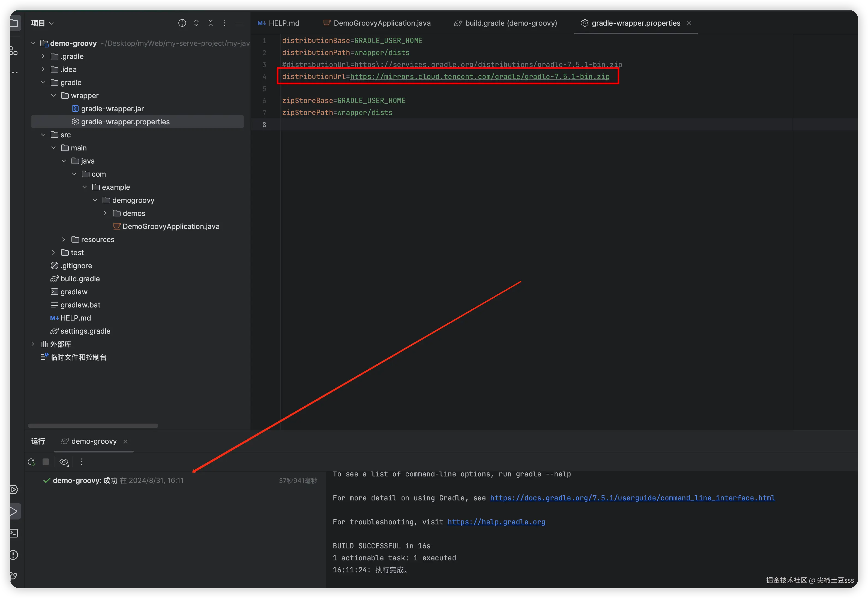Collapse the wrapper folder
Image resolution: width=868 pixels, height=598 pixels.
(x=54, y=96)
